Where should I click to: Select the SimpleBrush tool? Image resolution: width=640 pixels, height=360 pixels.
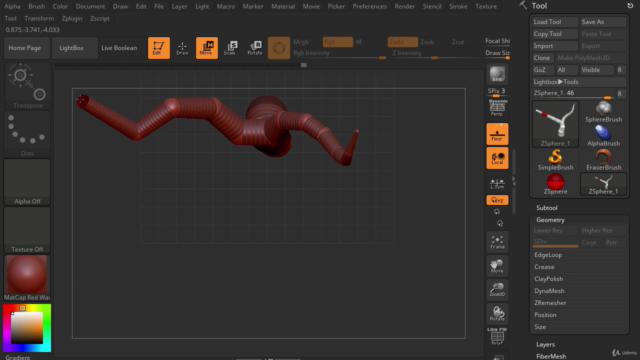click(555, 160)
